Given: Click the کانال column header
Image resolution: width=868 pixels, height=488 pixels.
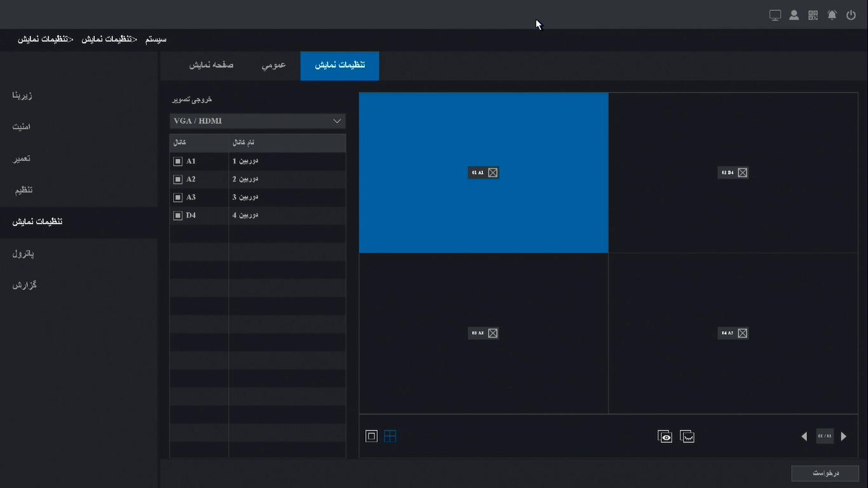Looking at the screenshot, I should (x=199, y=143).
